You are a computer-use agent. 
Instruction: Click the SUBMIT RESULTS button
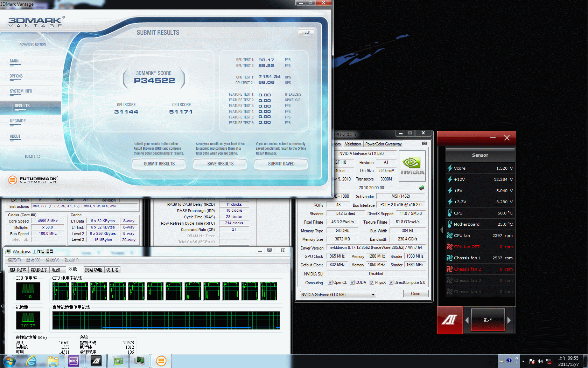pyautogui.click(x=159, y=164)
